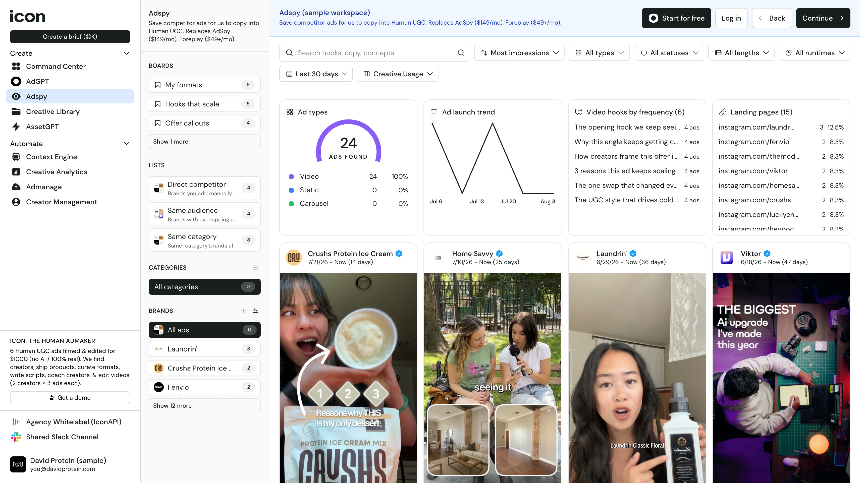Click the Get a demo button

click(x=70, y=397)
